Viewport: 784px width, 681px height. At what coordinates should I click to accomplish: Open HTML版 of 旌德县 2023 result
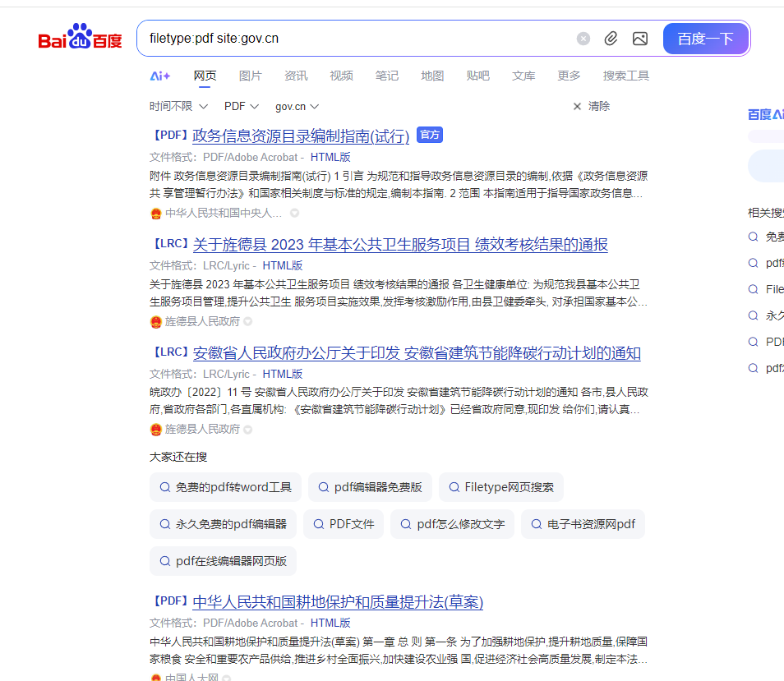(283, 266)
